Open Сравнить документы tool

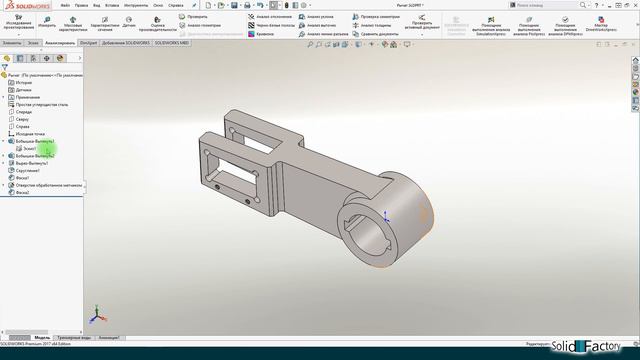(375, 34)
